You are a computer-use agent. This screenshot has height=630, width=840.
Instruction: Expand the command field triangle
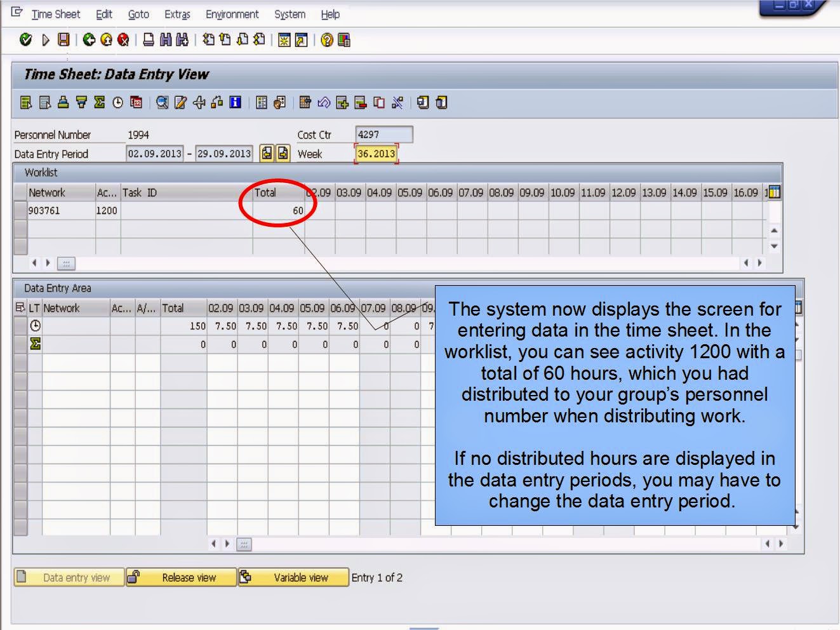pos(45,40)
